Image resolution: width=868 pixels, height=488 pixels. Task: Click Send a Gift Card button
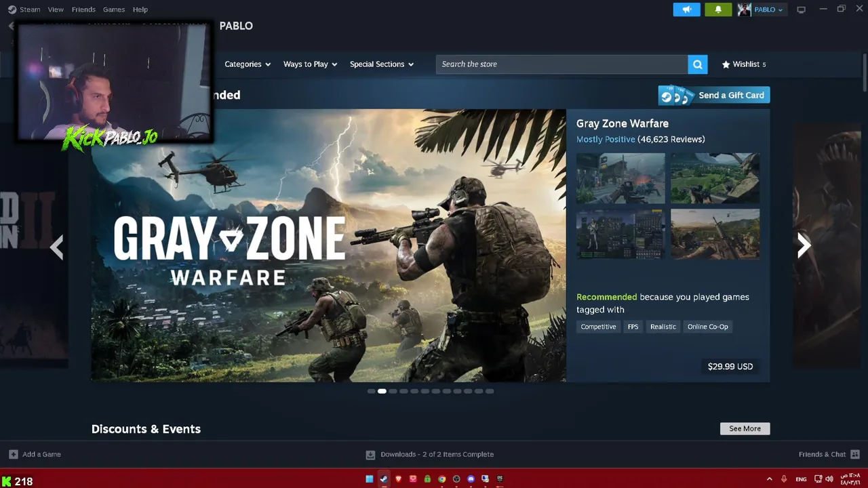coord(714,95)
